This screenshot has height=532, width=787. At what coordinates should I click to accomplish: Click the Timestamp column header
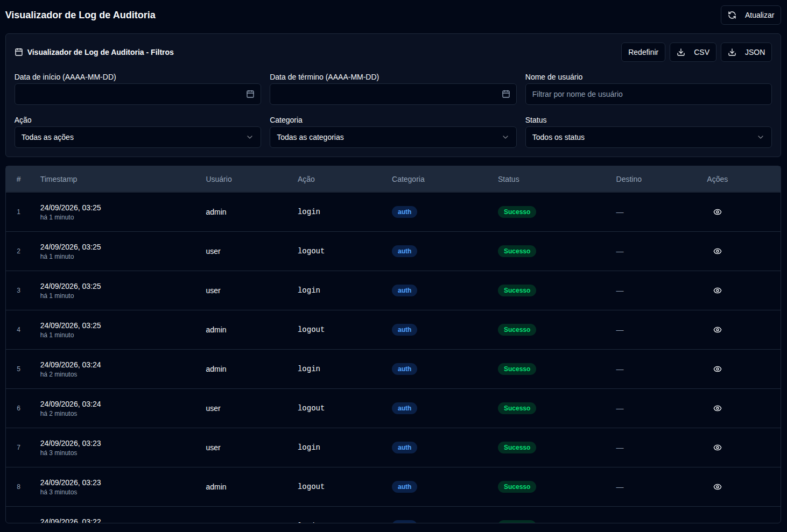[x=59, y=179]
